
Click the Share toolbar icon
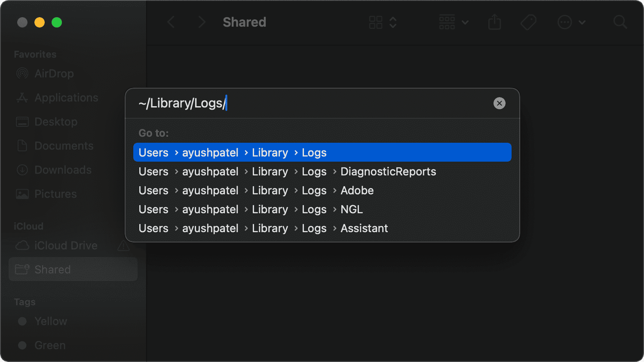click(494, 22)
